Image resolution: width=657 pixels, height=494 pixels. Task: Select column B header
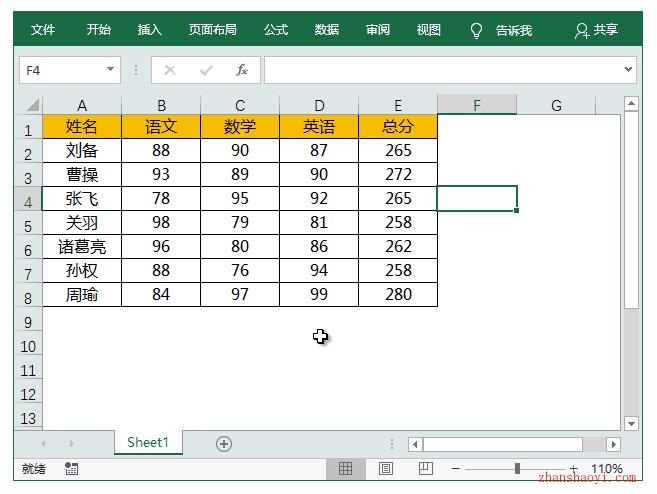coord(161,105)
